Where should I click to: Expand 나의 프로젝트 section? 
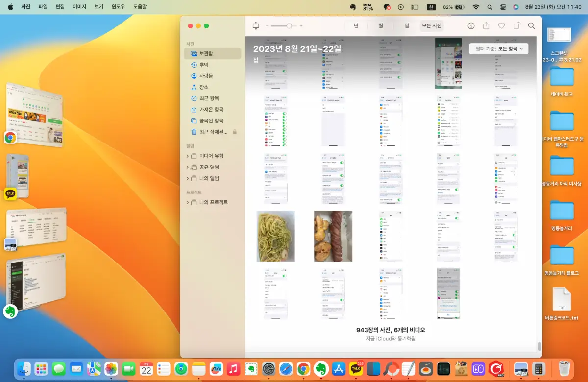coord(187,202)
